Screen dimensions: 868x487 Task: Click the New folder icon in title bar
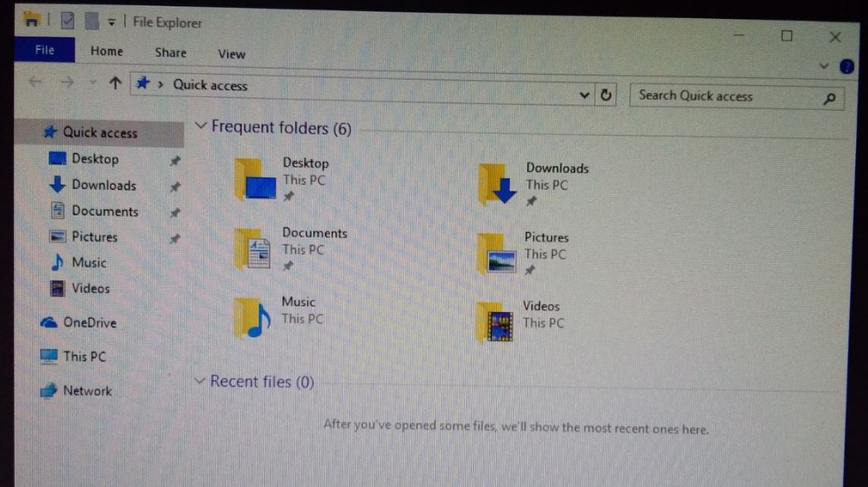point(91,21)
